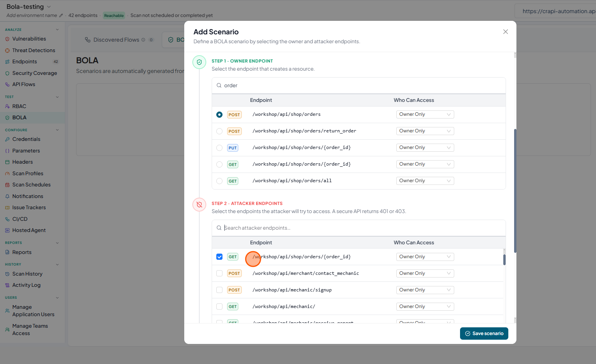Open access dropdown for POST shop/orders owner row
Viewport: 596px width, 364px height.
425,115
